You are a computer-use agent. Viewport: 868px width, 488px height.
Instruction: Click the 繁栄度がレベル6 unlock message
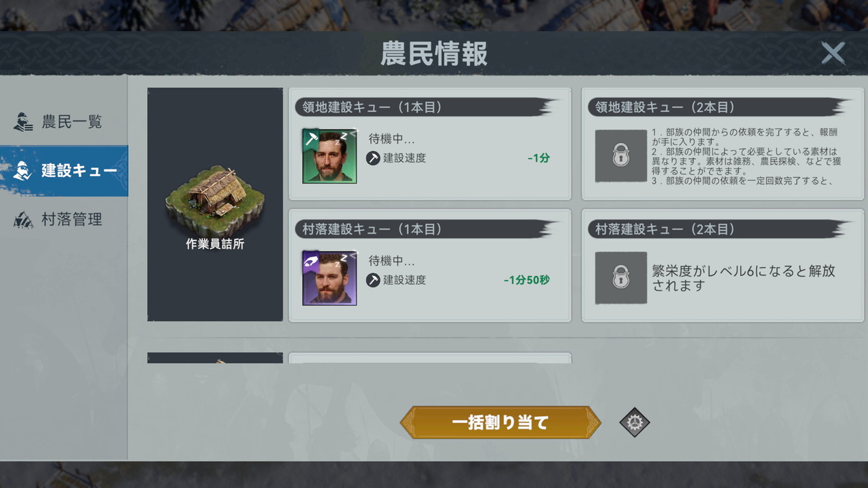click(744, 279)
